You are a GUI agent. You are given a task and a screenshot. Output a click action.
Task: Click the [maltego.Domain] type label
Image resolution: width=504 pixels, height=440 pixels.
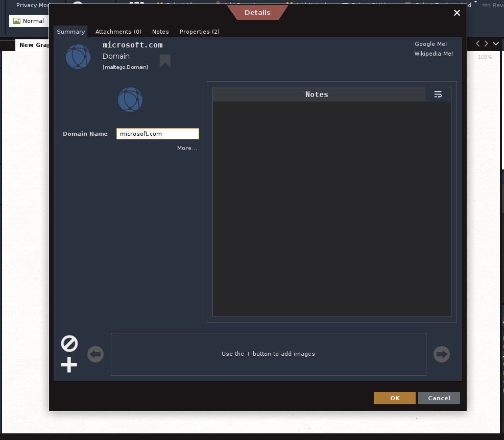(x=125, y=67)
